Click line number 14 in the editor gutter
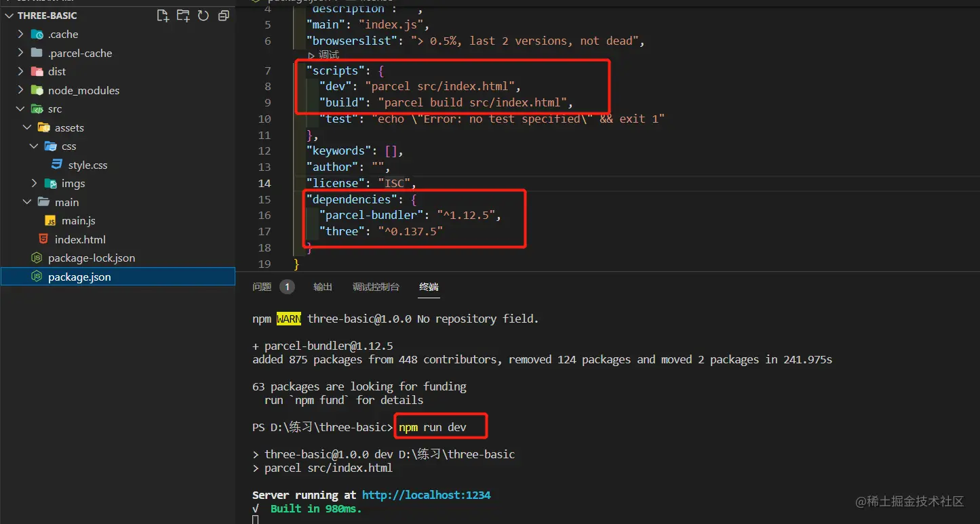 264,183
